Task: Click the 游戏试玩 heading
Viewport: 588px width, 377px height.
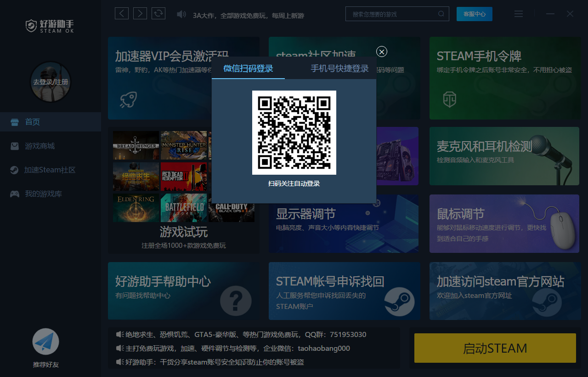Action: [x=184, y=231]
